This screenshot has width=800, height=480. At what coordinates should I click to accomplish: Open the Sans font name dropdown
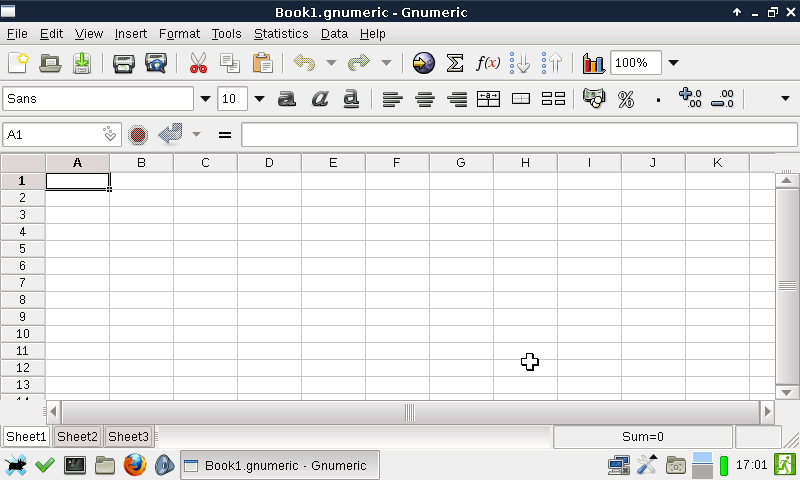coord(205,99)
